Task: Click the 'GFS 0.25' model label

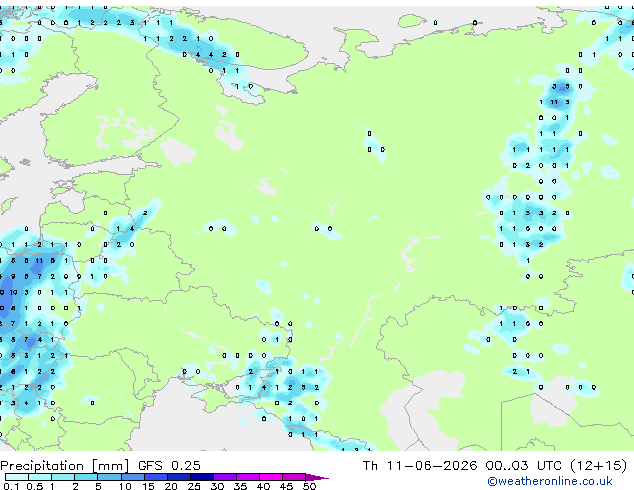Action: pyautogui.click(x=169, y=465)
